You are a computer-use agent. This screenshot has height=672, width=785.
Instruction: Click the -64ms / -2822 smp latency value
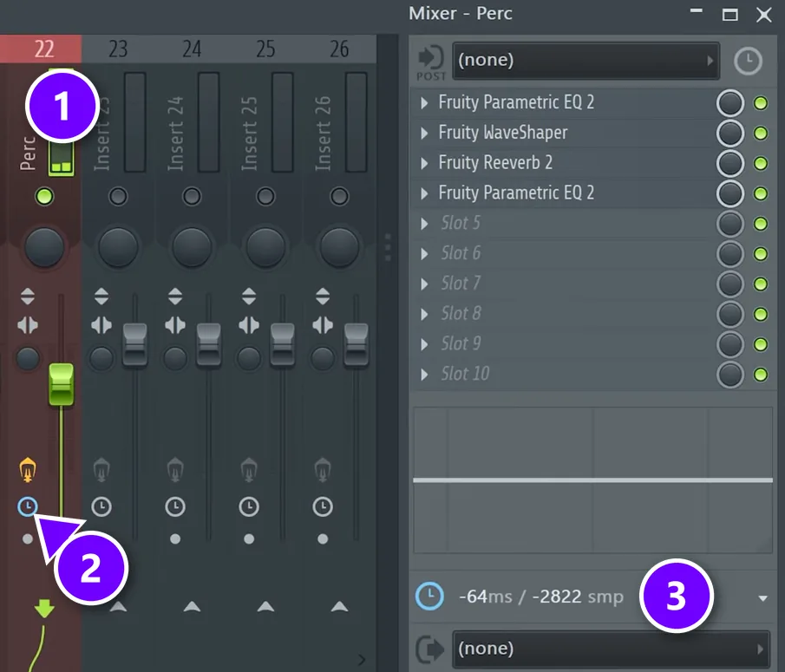[541, 597]
